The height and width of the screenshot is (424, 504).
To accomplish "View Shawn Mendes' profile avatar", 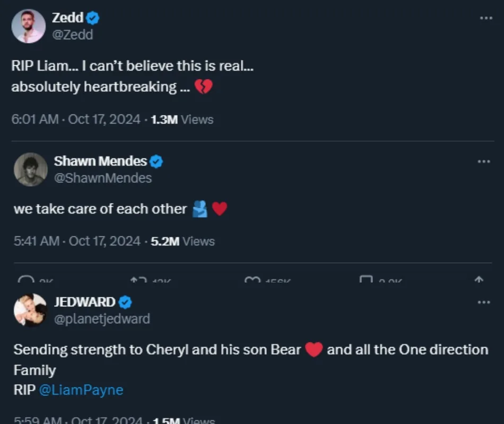I will pyautogui.click(x=31, y=170).
